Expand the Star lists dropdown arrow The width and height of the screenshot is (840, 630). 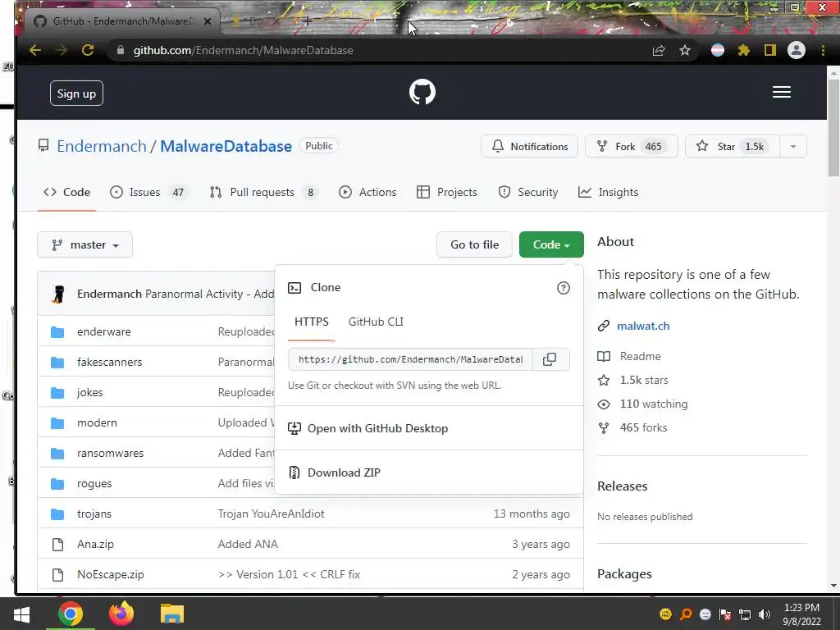pos(793,146)
